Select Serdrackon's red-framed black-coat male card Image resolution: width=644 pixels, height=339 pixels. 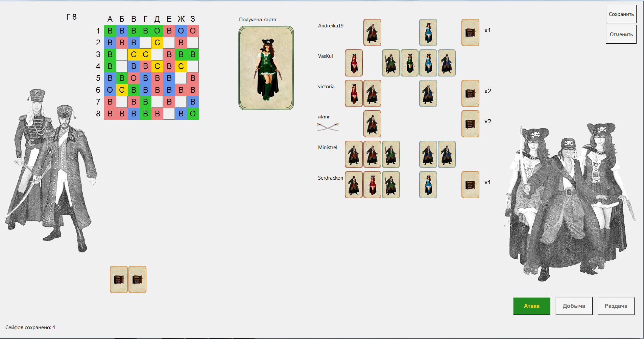click(354, 185)
